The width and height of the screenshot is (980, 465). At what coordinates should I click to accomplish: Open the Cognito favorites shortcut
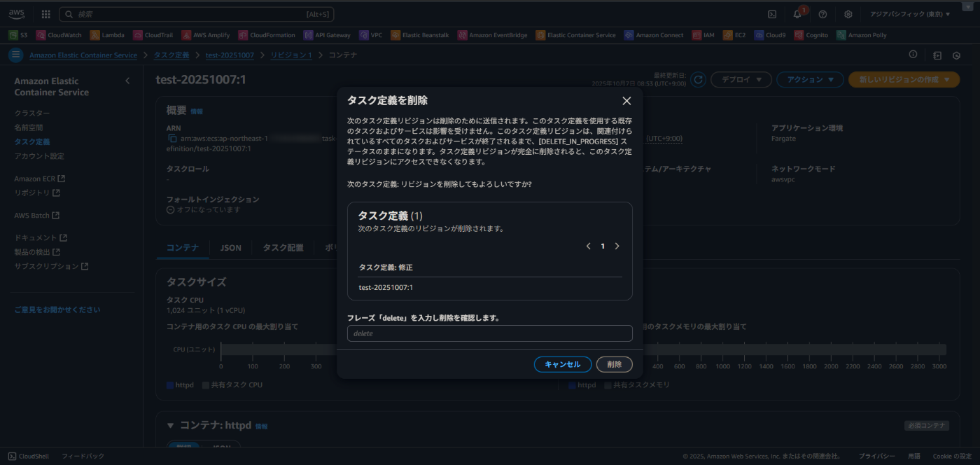[811, 35]
